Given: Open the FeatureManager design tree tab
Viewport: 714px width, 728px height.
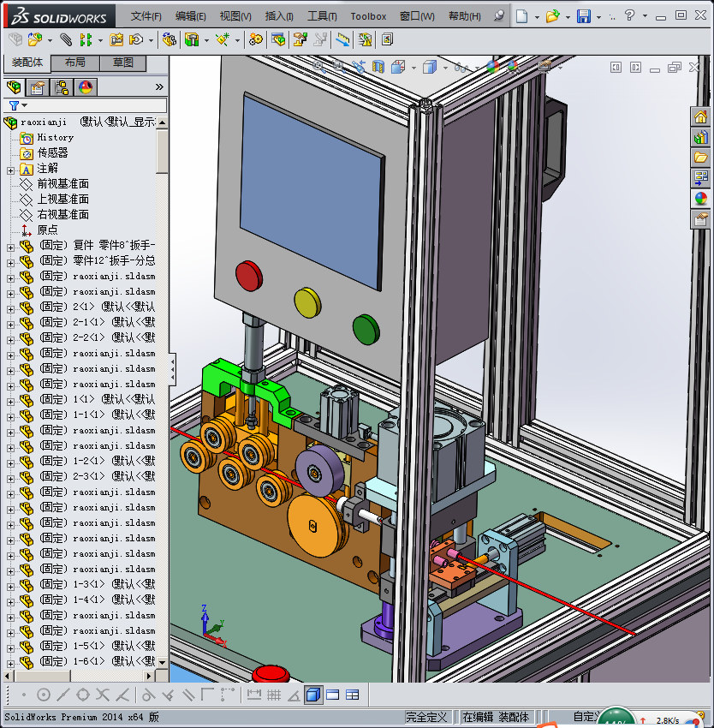Looking at the screenshot, I should pos(14,87).
